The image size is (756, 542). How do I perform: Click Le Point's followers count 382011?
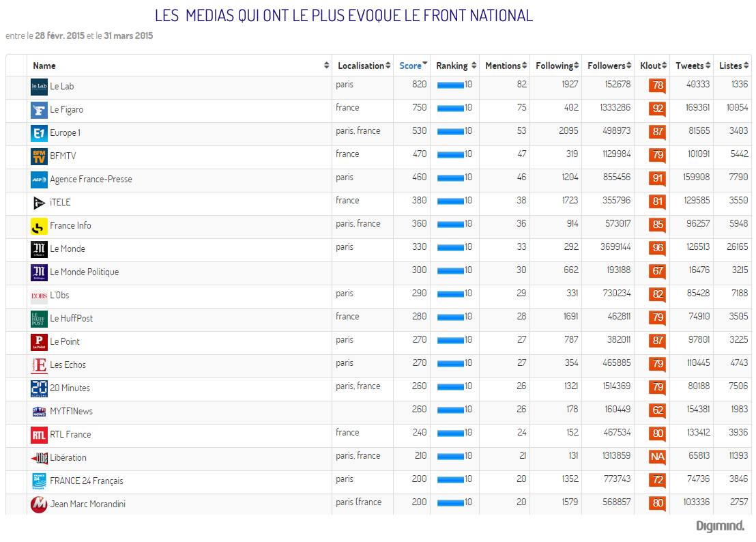[619, 339]
